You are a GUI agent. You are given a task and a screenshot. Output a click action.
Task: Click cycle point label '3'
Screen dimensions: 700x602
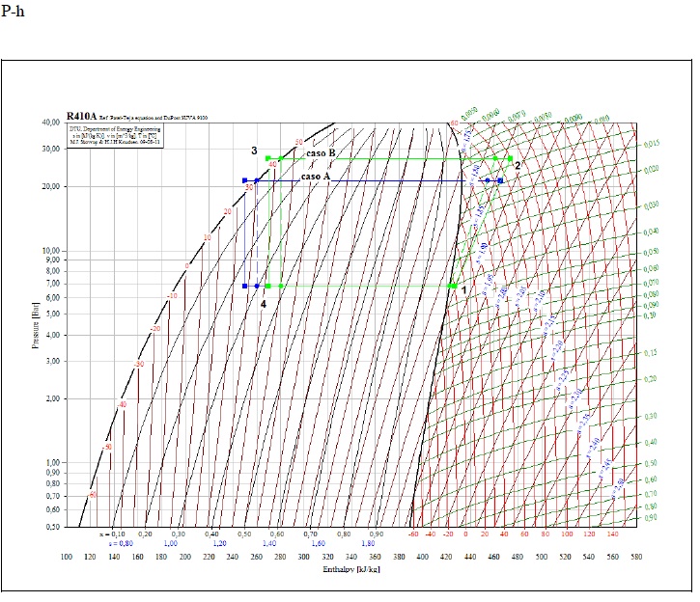coord(254,150)
